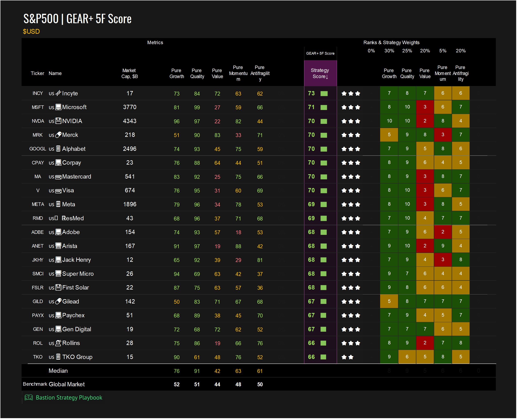517x420 pixels.
Task: Click the laptop icon beside Microsoft
Action: [58, 107]
